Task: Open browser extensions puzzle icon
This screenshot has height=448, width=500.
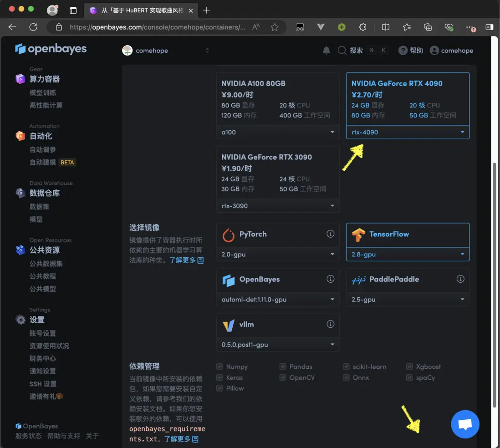Action: tap(362, 27)
